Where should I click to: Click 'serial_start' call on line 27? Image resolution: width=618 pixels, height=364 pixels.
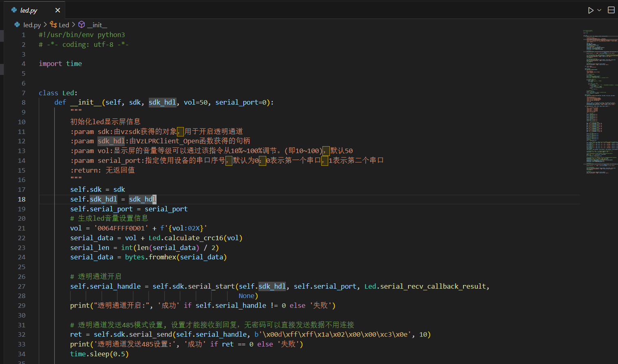(x=211, y=286)
